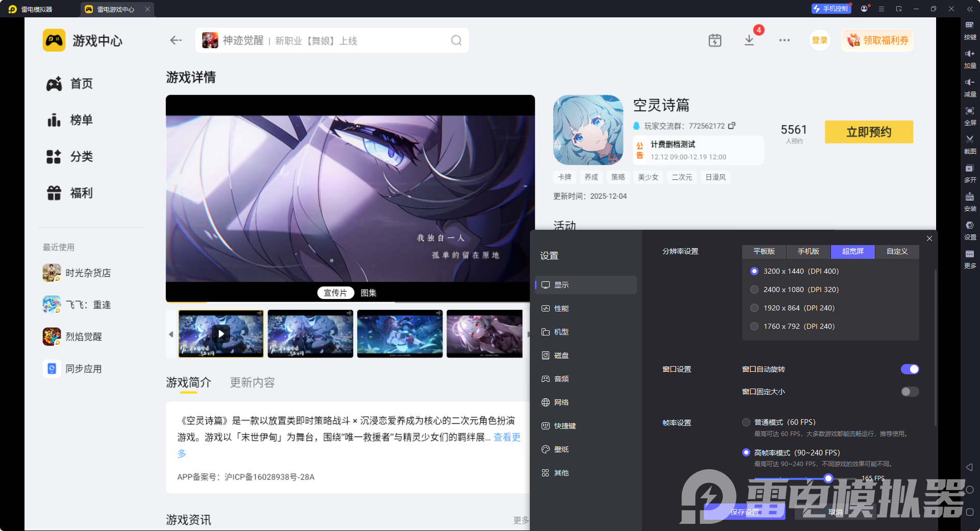Open the 网络 network settings section

click(x=562, y=402)
